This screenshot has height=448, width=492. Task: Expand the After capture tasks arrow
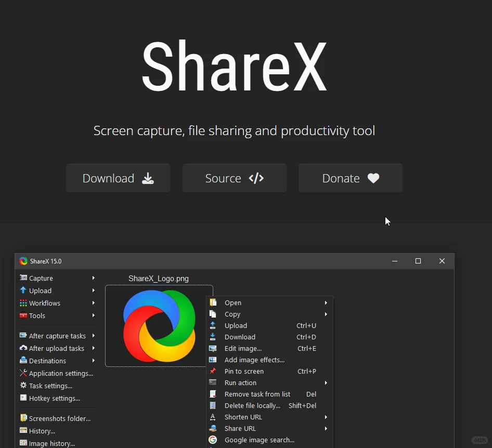click(x=94, y=335)
